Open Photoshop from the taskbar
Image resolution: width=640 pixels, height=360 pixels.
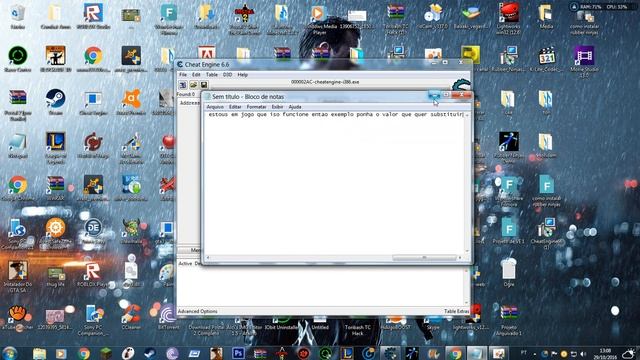click(238, 353)
